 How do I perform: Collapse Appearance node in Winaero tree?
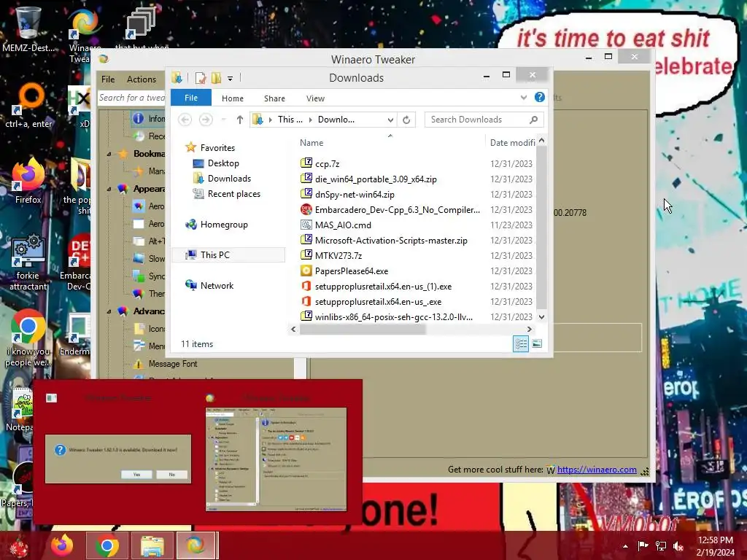[x=109, y=189]
